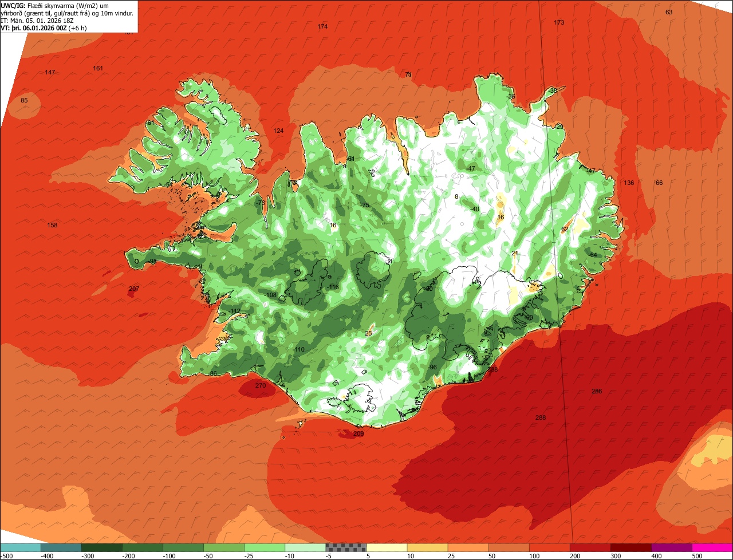
Task: Select the value '25' on the map
Action: [x=369, y=333]
